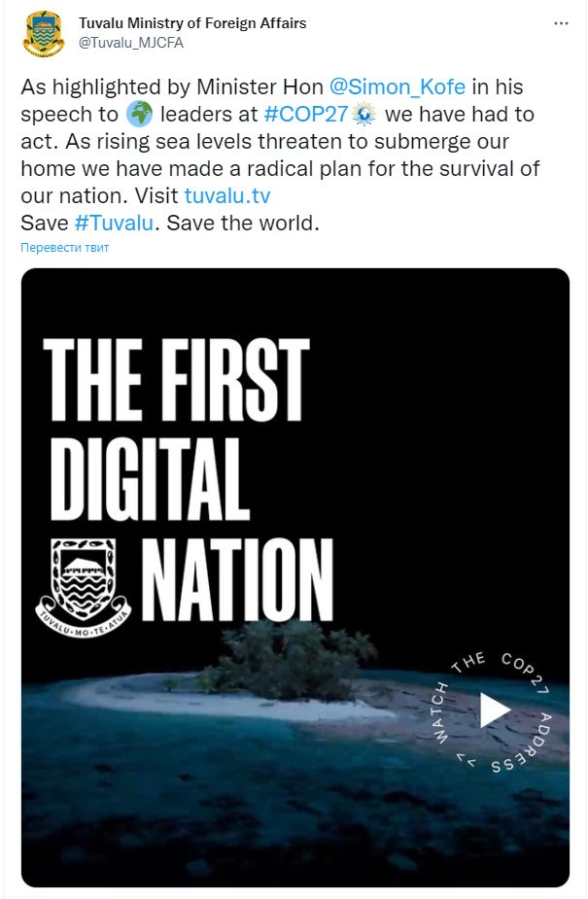Click the @Tuvalu_MJCFA handle
Image resolution: width=588 pixels, height=899 pixels.
[131, 43]
